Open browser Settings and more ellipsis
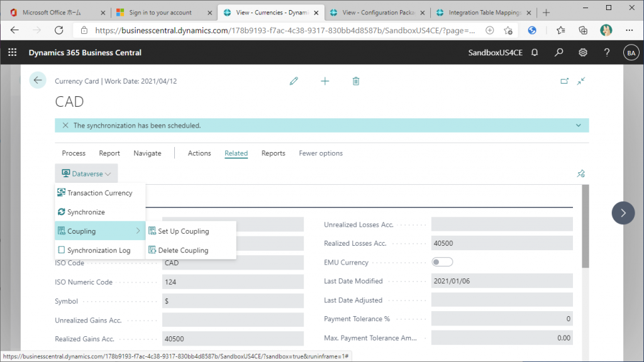 click(629, 30)
